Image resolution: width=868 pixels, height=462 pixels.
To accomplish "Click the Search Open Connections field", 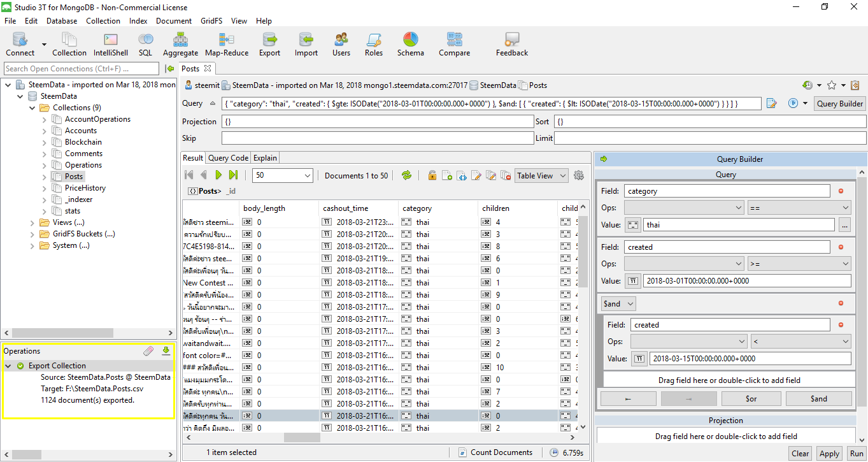I will (81, 69).
